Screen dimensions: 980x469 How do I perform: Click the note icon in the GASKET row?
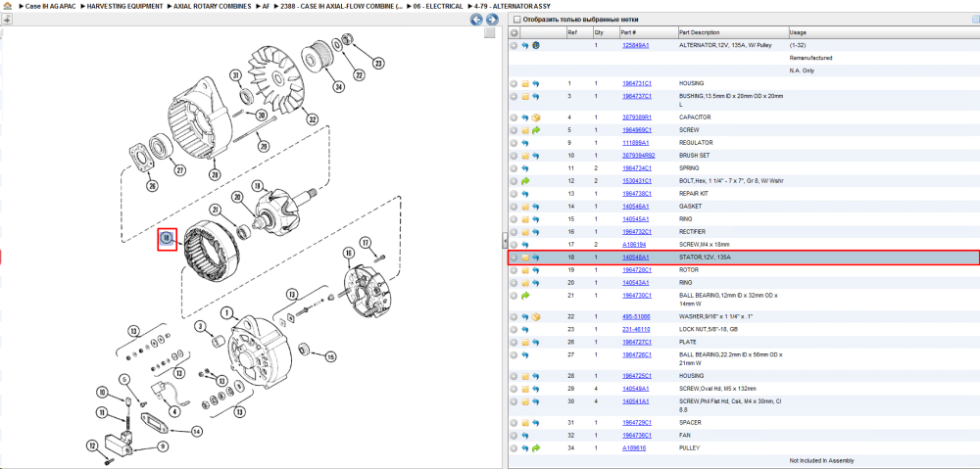tap(525, 207)
